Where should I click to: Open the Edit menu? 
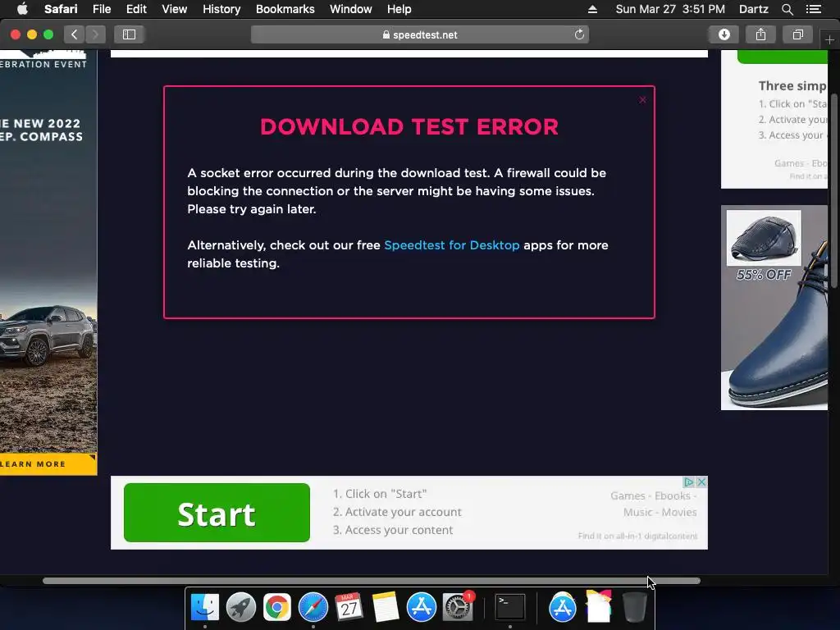pyautogui.click(x=136, y=9)
